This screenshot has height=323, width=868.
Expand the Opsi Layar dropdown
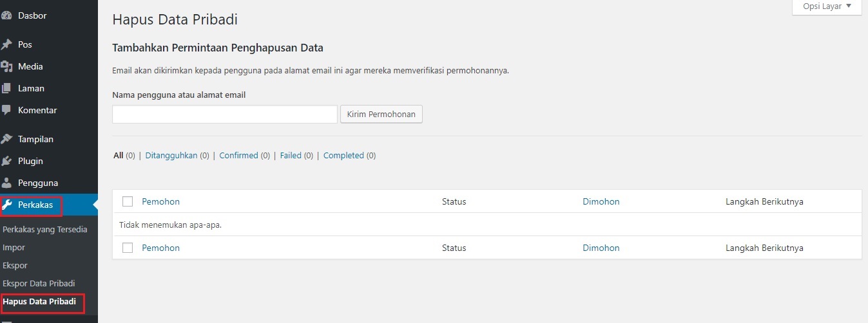[827, 7]
